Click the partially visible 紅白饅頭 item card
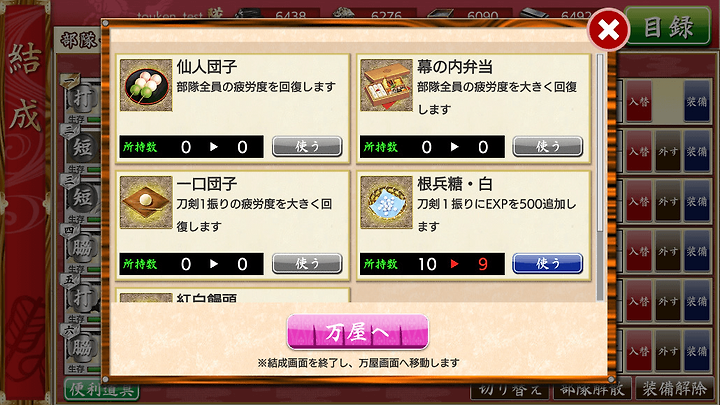The width and height of the screenshot is (720, 405). pos(233,295)
